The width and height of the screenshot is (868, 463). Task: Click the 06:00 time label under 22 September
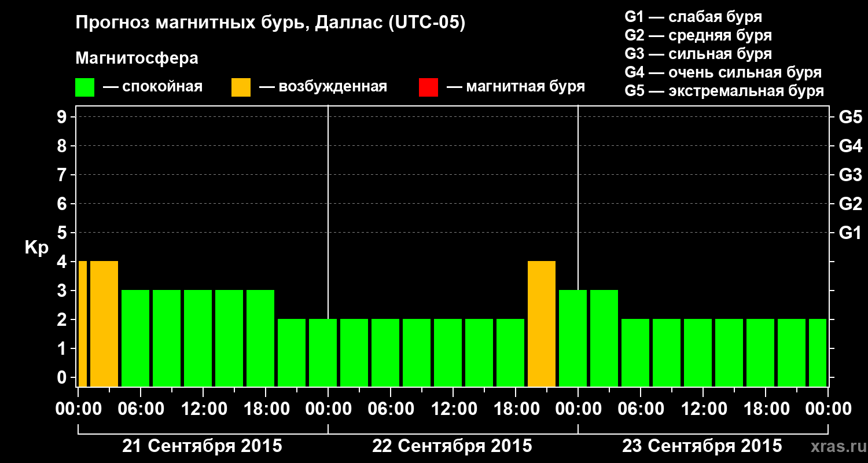(x=391, y=409)
